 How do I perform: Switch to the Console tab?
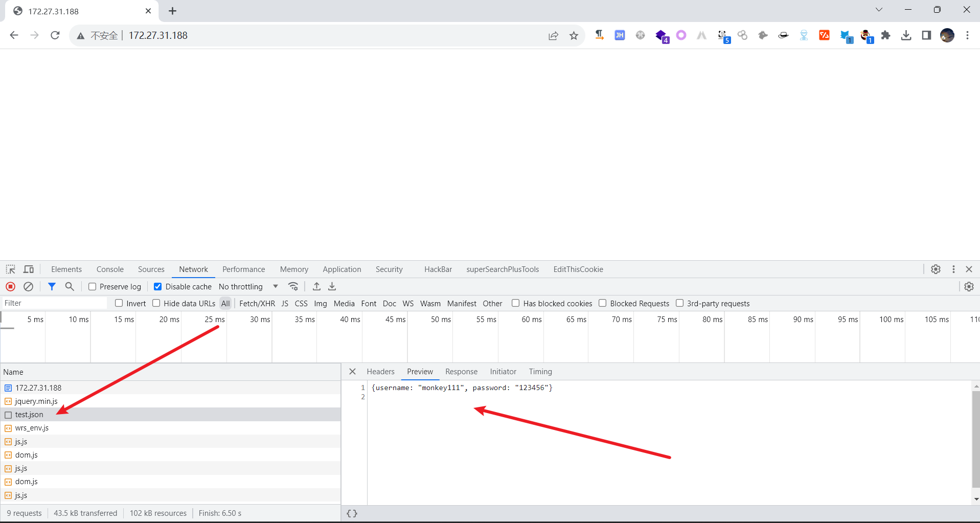pos(110,269)
